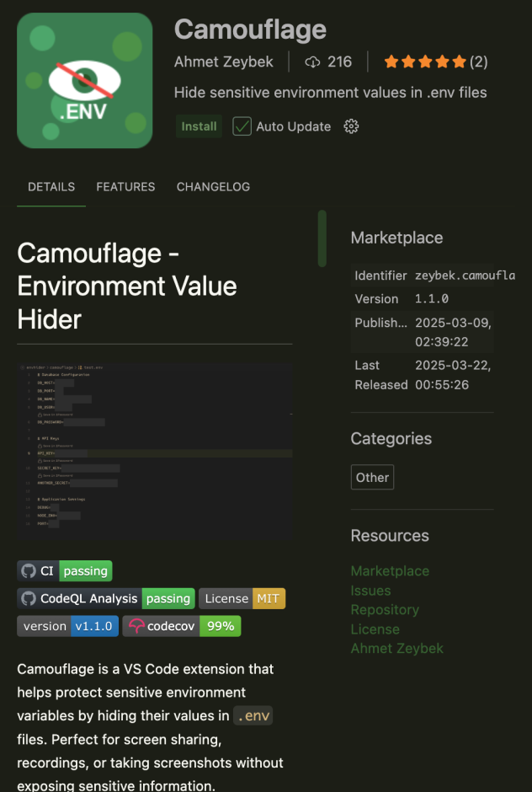
Task: Open the Marketplace resource link
Action: click(x=390, y=570)
